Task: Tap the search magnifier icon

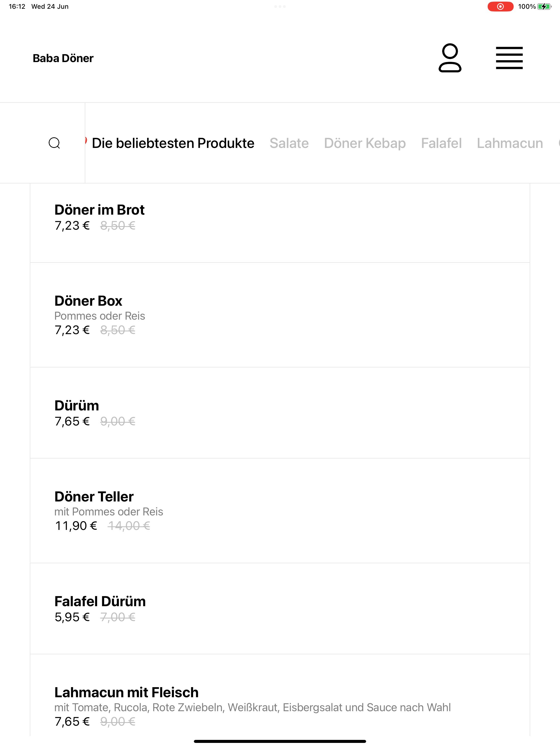Action: pos(54,143)
